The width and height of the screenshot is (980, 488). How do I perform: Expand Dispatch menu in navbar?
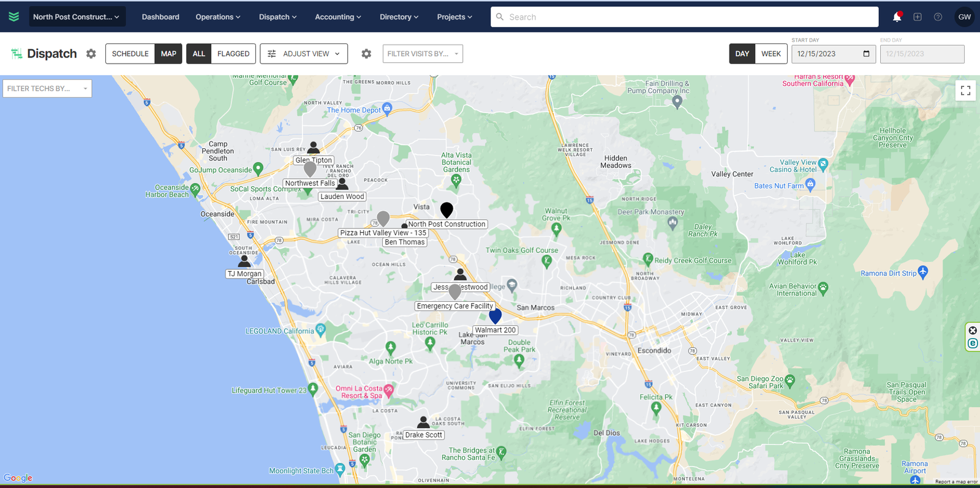tap(278, 17)
